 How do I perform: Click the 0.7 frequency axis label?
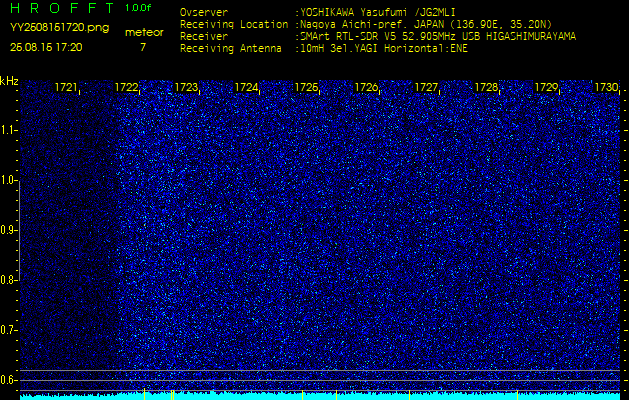(8, 330)
